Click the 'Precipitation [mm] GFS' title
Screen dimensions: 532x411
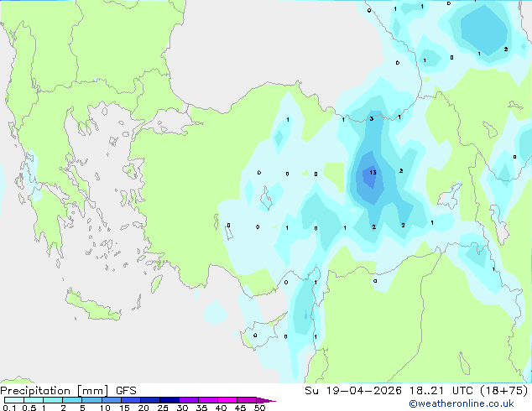[68, 391]
